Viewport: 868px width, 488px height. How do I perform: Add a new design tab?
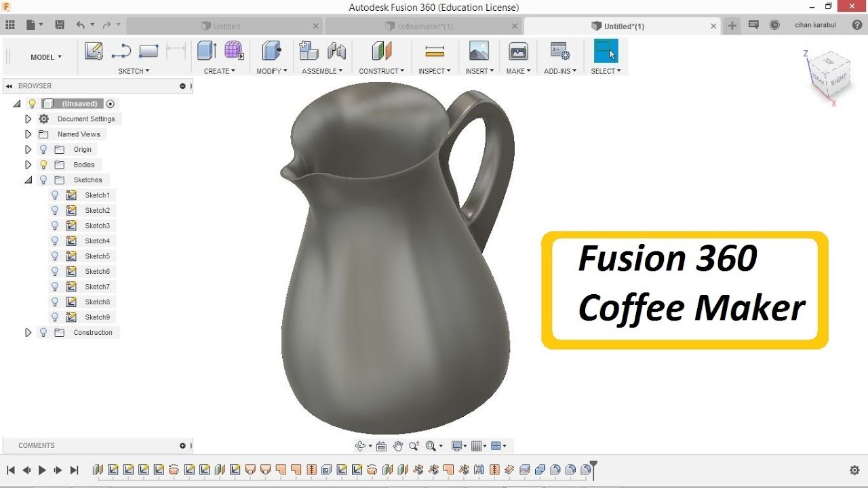click(732, 26)
